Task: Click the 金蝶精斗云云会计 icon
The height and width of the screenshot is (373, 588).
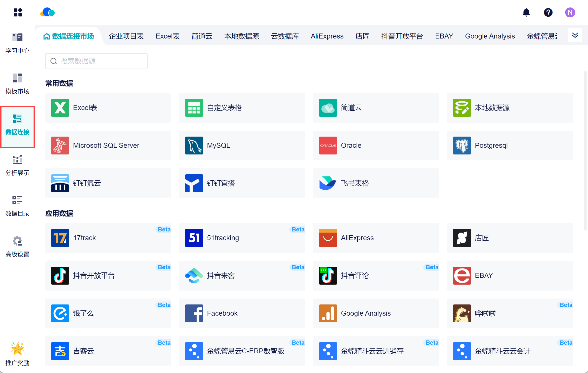Action: pyautogui.click(x=462, y=351)
